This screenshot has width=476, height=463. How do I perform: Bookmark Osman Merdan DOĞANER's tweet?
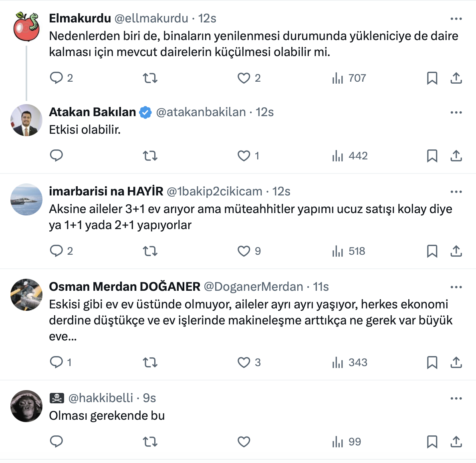click(432, 362)
